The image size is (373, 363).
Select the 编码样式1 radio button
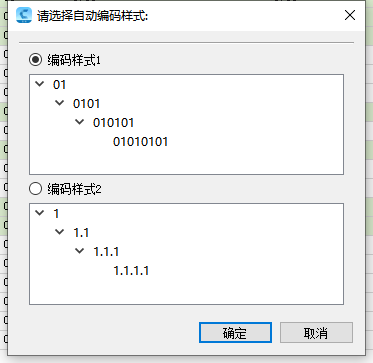[35, 60]
